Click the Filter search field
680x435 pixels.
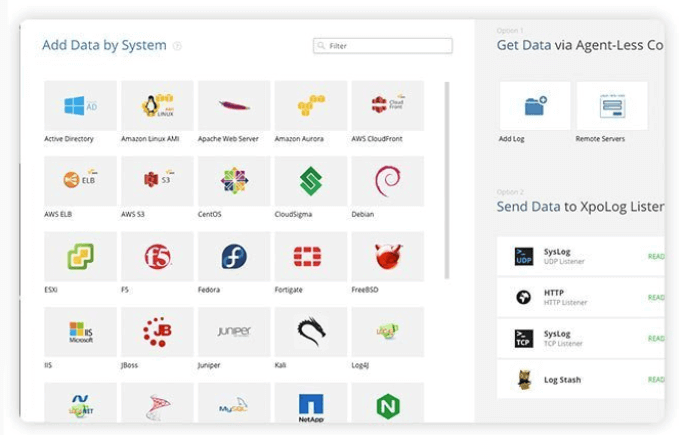tap(382, 46)
